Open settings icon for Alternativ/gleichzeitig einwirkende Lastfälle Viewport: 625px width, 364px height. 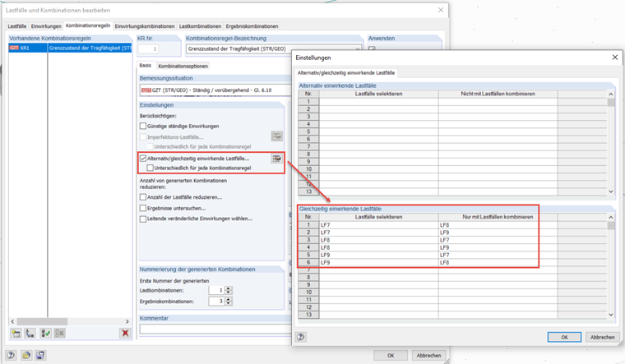(x=277, y=159)
